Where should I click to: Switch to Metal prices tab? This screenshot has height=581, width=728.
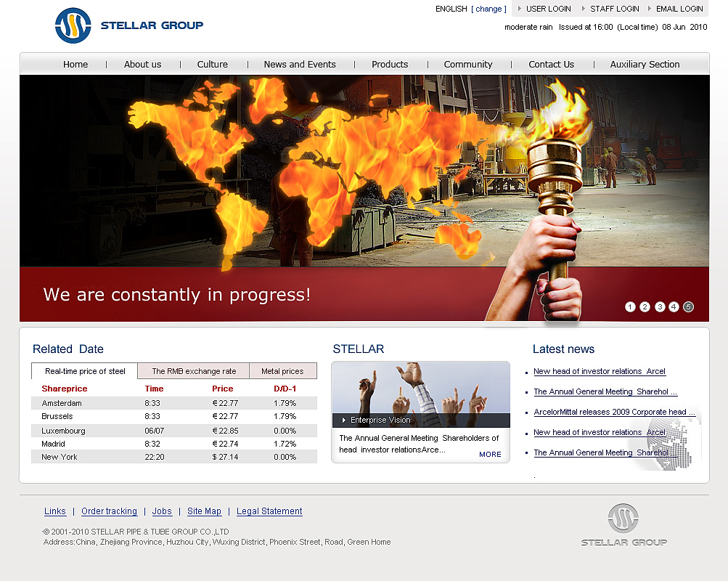point(283,371)
